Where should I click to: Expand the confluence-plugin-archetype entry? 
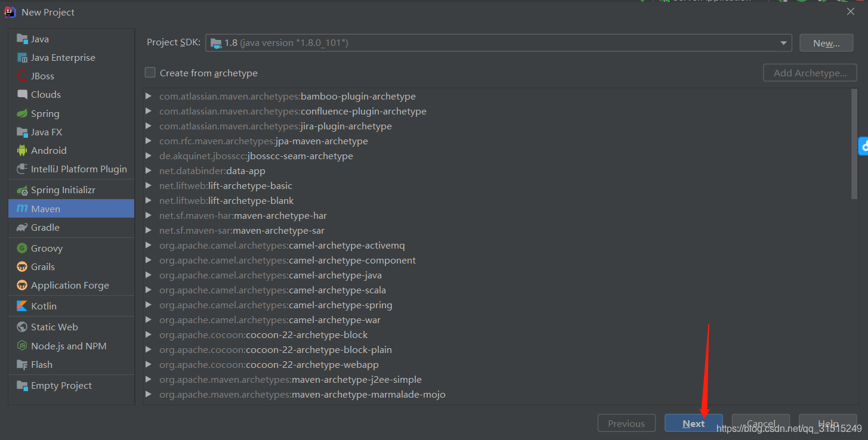pyautogui.click(x=149, y=111)
